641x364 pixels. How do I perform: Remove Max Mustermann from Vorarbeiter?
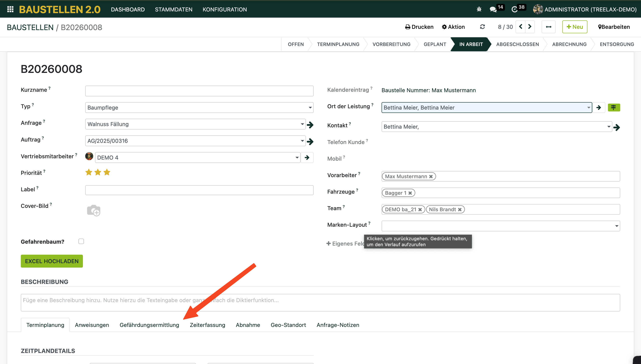click(x=431, y=176)
